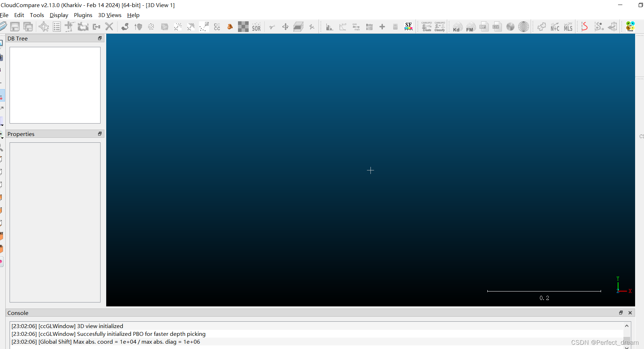This screenshot has width=644, height=349.
Task: Minimize the CloudCompare window
Action: pyautogui.click(x=620, y=5)
